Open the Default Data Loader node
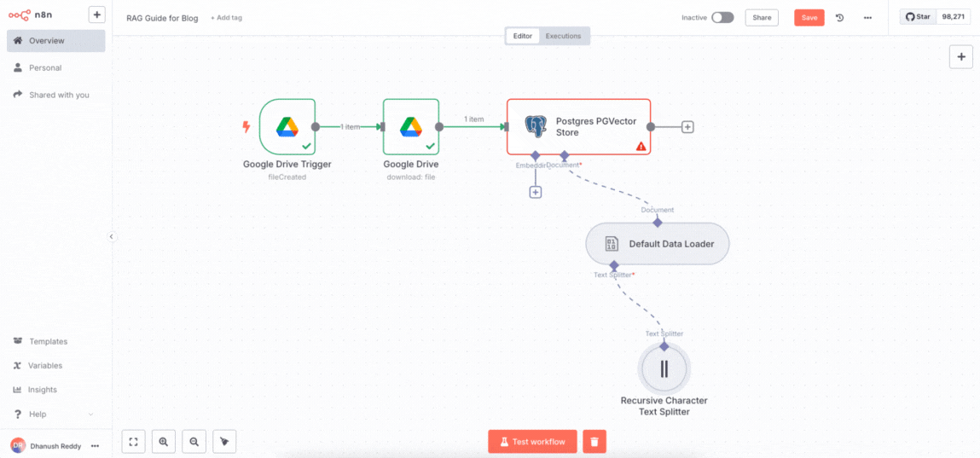 pos(657,244)
